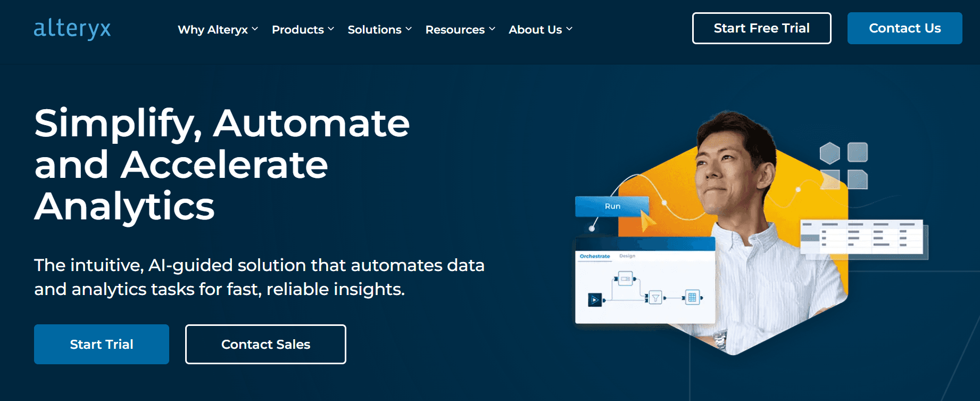Image resolution: width=980 pixels, height=401 pixels.
Task: Click the Contact Us button
Action: [905, 28]
